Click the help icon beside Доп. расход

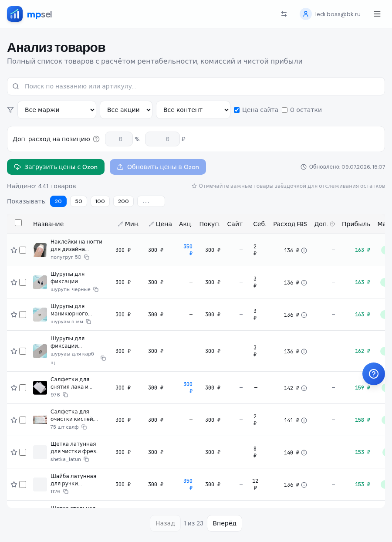(96, 139)
